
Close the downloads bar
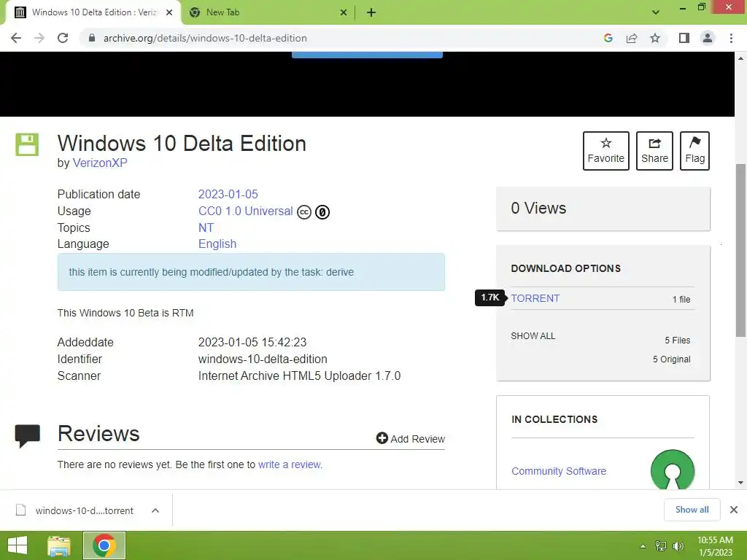point(734,510)
